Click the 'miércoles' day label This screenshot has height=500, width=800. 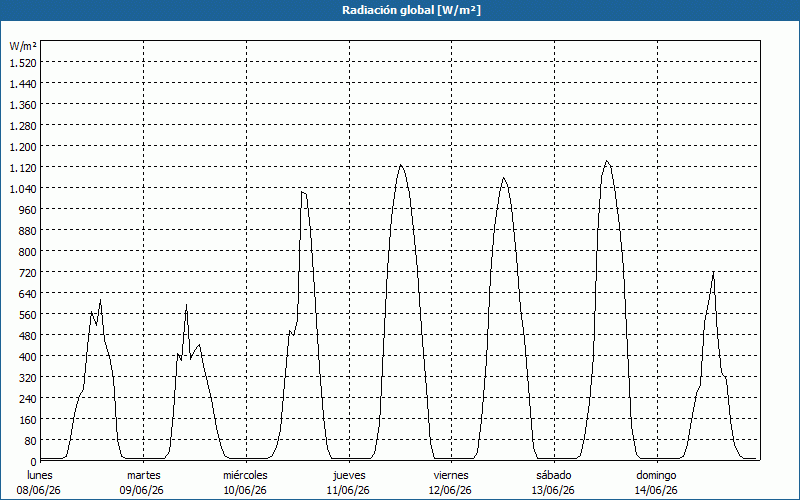tap(245, 475)
